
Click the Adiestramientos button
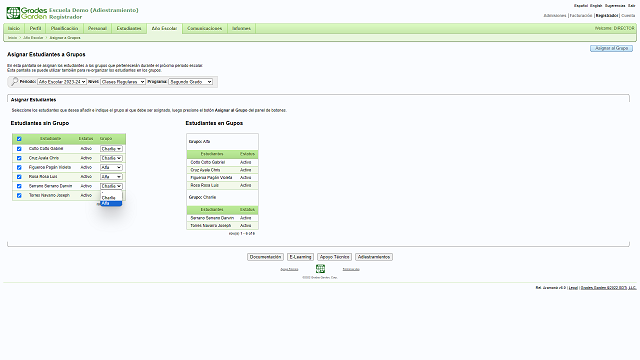coord(374,257)
